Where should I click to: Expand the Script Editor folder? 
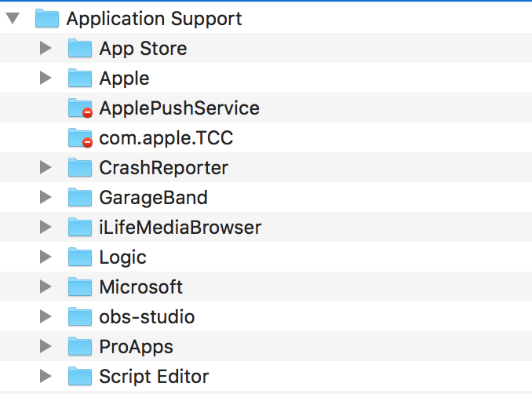pos(46,376)
